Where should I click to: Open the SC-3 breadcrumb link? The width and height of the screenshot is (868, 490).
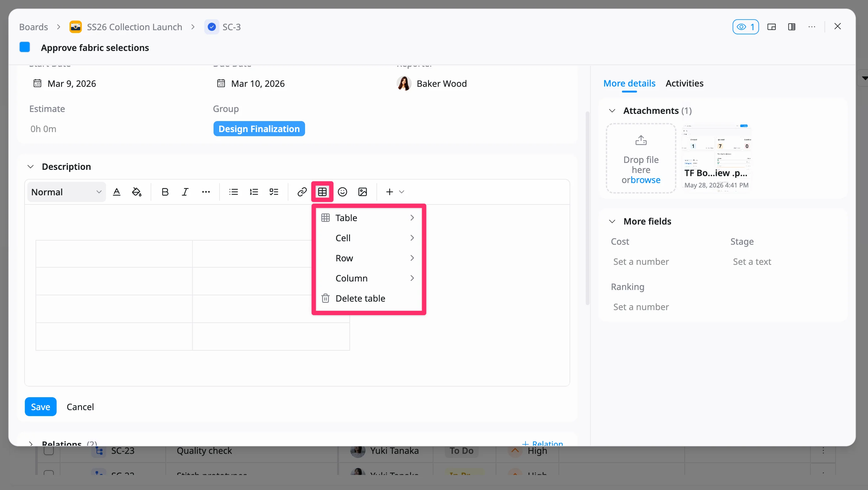tap(231, 27)
